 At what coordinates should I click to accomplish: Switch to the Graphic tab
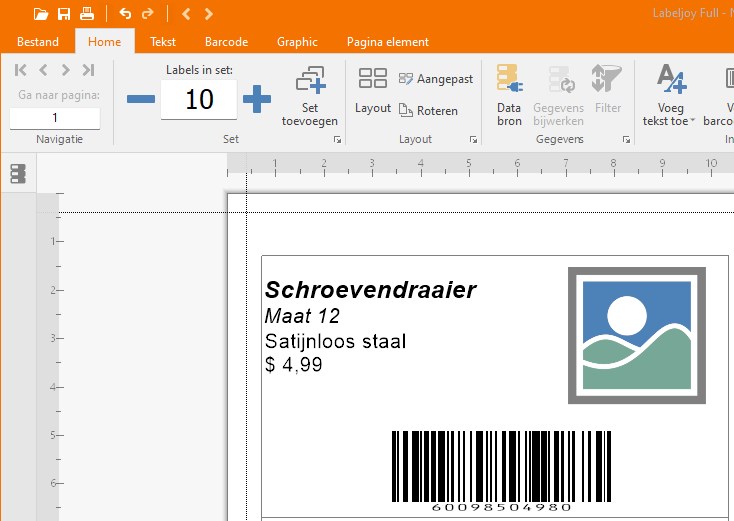coord(297,42)
